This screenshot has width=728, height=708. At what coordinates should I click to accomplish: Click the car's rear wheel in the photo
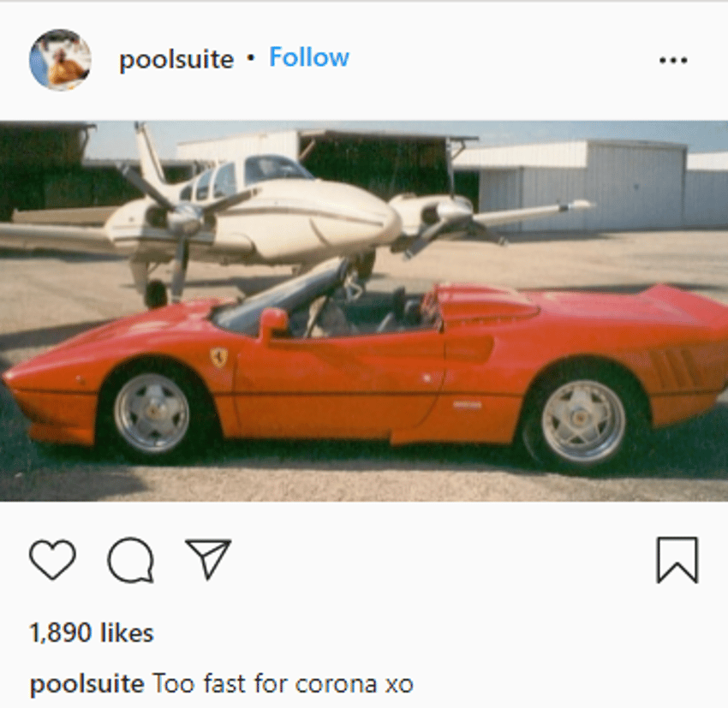click(582, 419)
